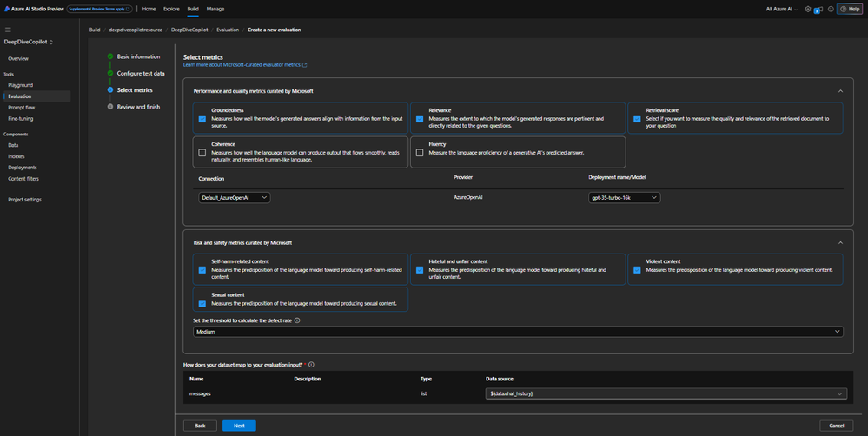Image resolution: width=868 pixels, height=436 pixels.
Task: Collapse the sidebar with the hamburger icon
Action: tap(9, 30)
